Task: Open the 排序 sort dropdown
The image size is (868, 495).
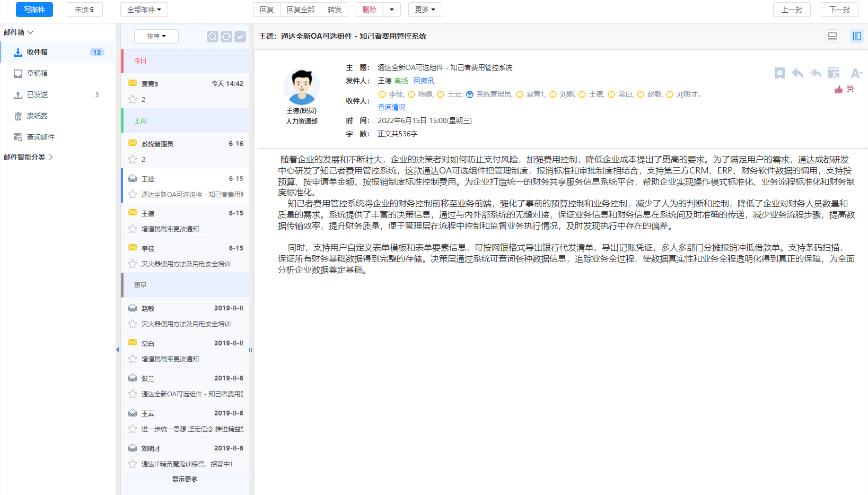Action: pyautogui.click(x=156, y=36)
